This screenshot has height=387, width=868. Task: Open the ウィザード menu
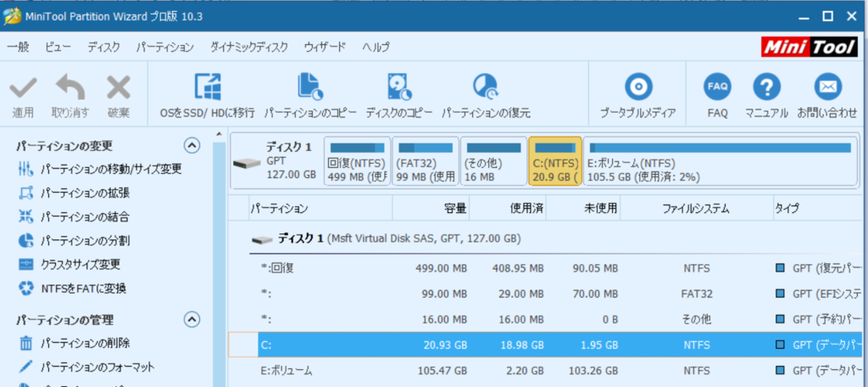pyautogui.click(x=325, y=48)
